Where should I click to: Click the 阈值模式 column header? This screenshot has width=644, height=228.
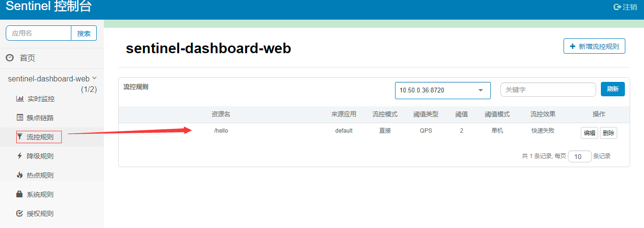pos(497,114)
